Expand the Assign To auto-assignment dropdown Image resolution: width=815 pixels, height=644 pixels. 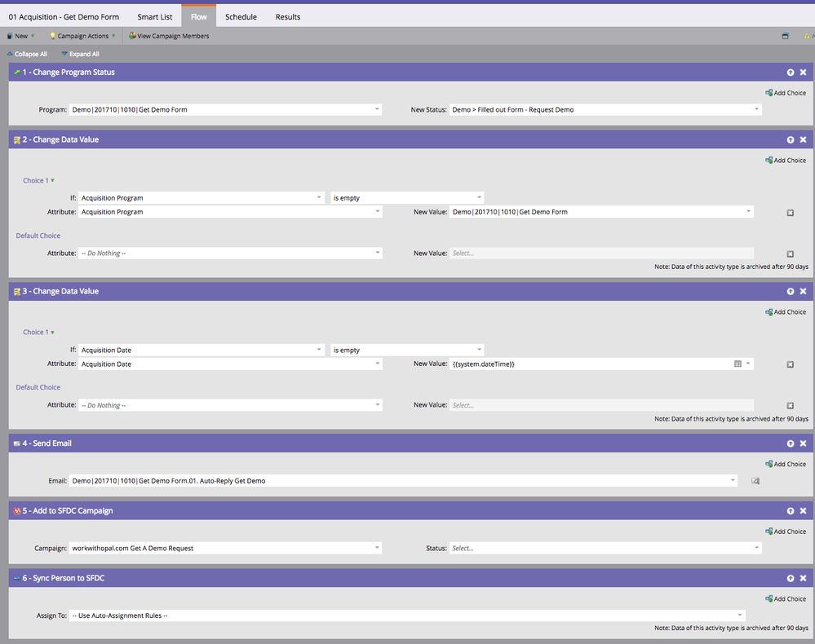(x=407, y=615)
